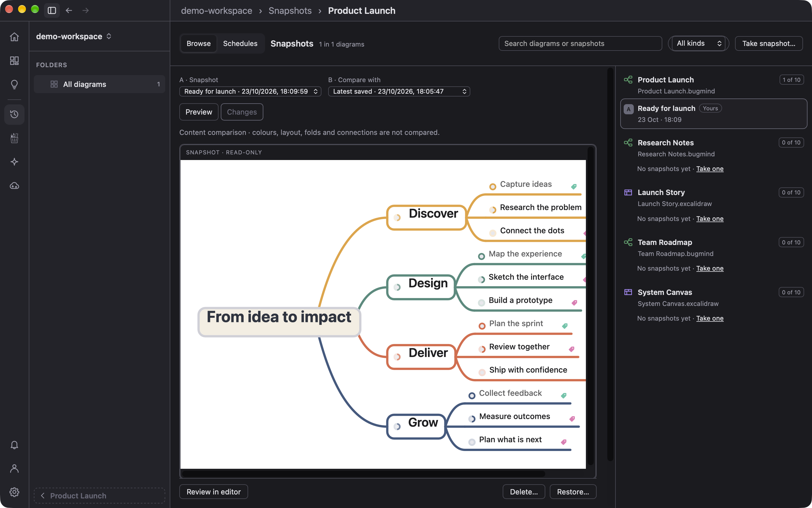Click demo-workspace in the breadcrumb

tap(217, 10)
